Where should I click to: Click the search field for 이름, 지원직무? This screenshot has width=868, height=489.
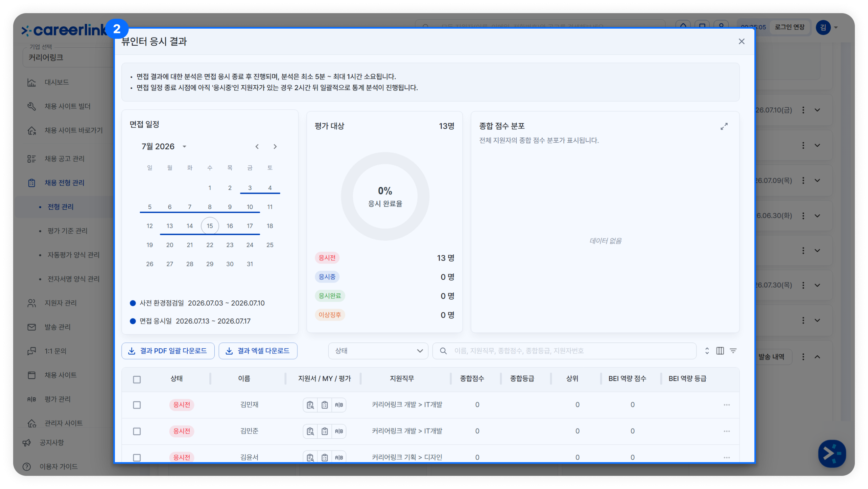click(564, 351)
